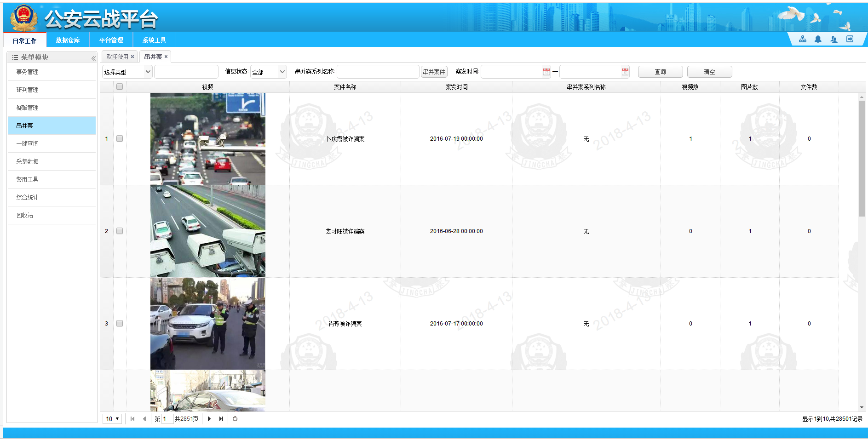Collapse the 菜单模块 sidebar panel

(x=93, y=58)
